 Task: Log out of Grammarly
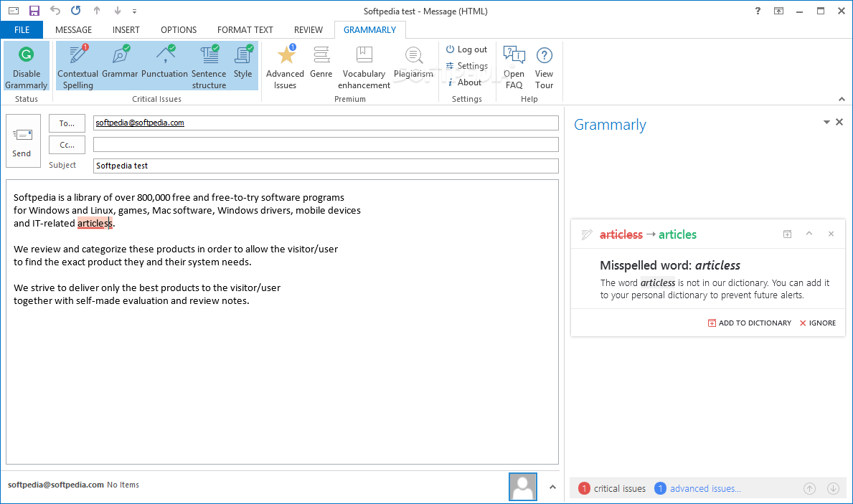click(x=466, y=49)
